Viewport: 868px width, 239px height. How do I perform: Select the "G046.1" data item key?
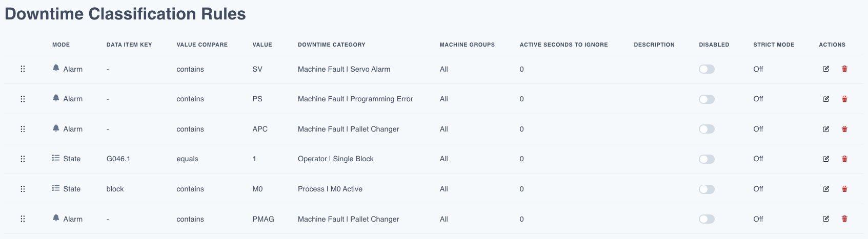pyautogui.click(x=118, y=159)
